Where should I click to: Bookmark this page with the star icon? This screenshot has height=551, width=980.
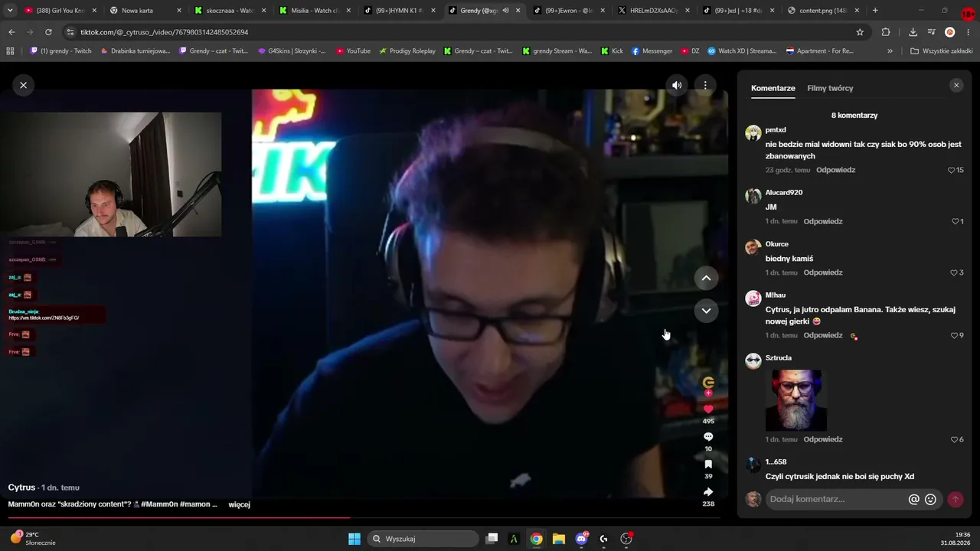point(860,32)
